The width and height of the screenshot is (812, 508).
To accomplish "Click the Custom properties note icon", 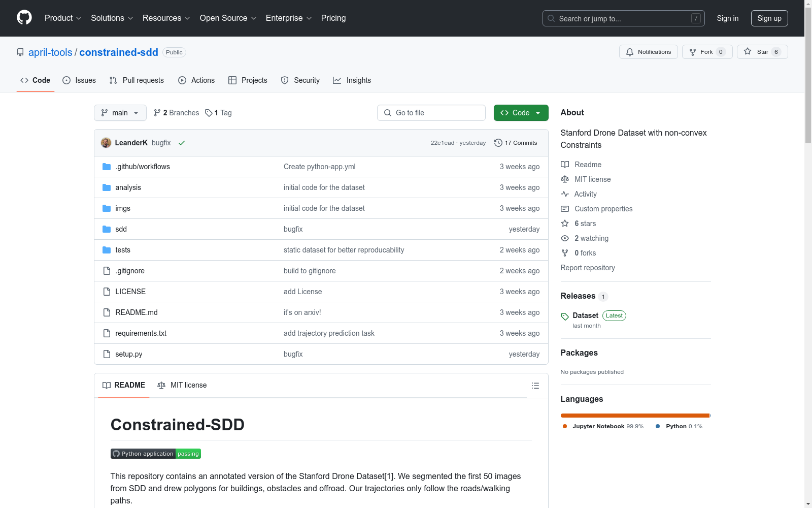I will (565, 209).
